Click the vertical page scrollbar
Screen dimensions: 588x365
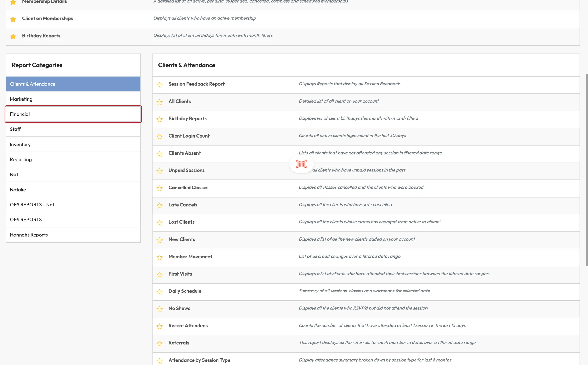point(586,170)
